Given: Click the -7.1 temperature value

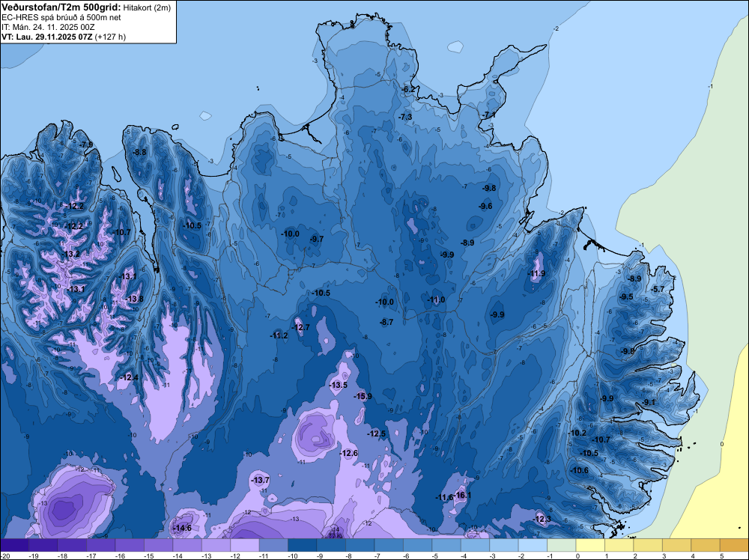Looking at the screenshot, I should tap(488, 115).
